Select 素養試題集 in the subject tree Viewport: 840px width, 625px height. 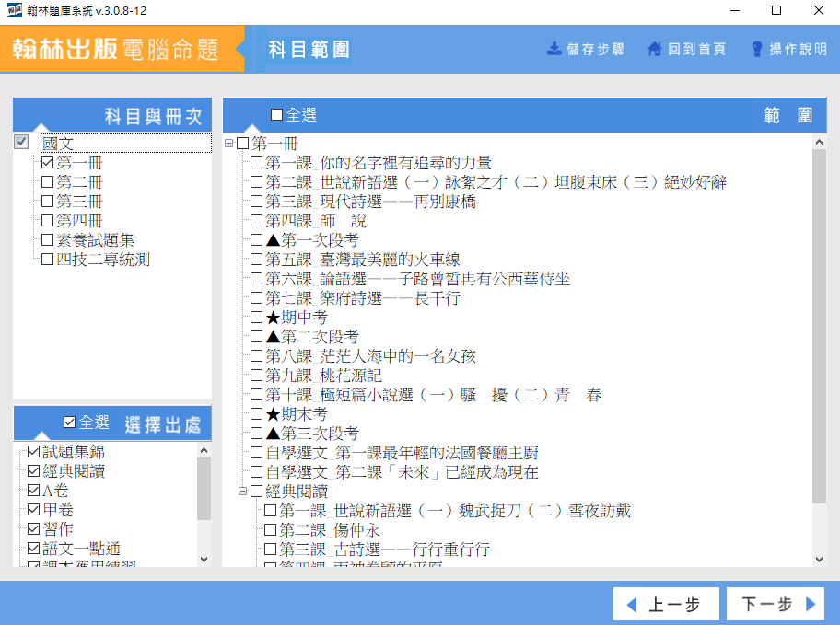click(95, 240)
